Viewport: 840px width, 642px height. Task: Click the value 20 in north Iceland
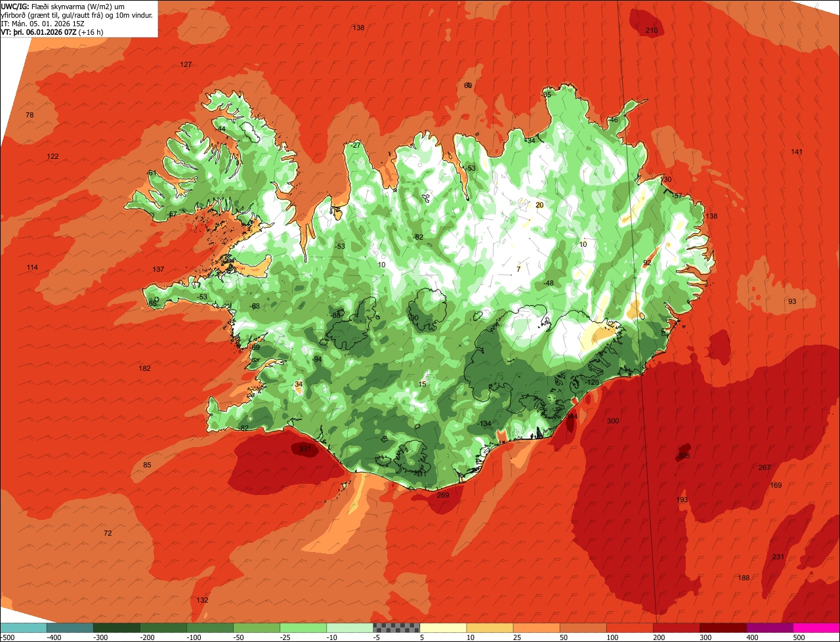(x=539, y=205)
